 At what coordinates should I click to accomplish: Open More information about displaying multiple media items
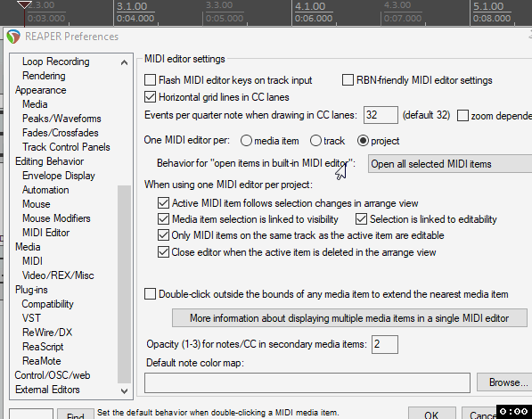(x=349, y=318)
